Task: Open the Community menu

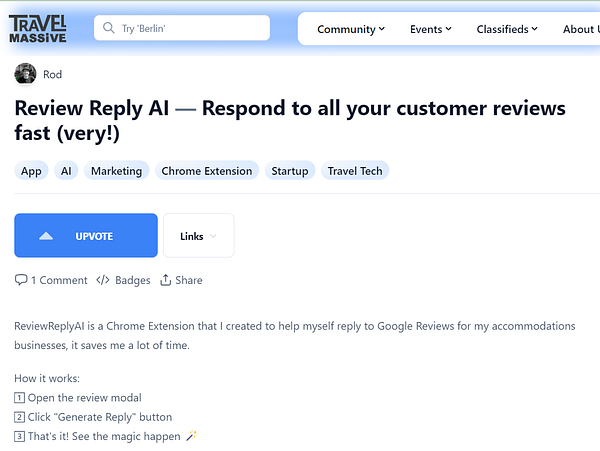Action: 351,29
